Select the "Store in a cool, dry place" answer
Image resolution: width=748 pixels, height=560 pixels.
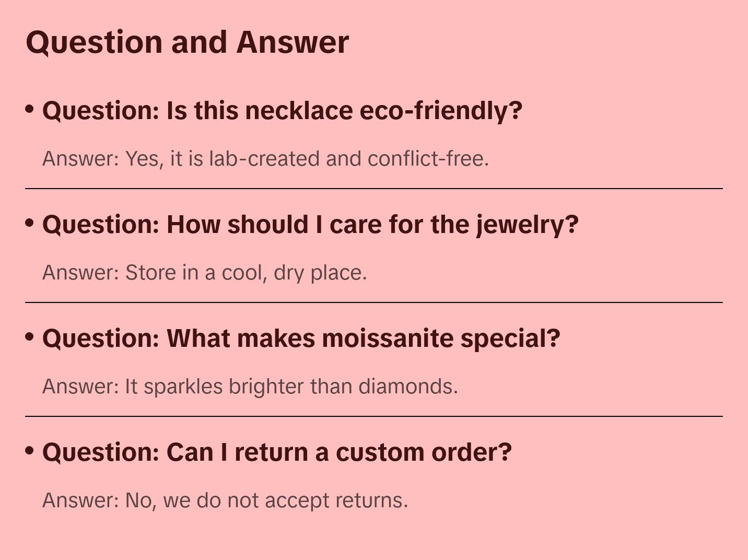point(204,273)
